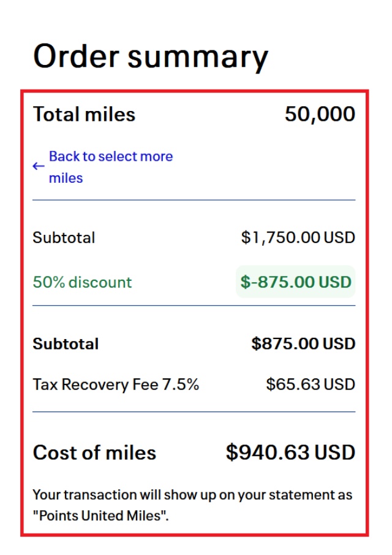Image resolution: width=392 pixels, height=555 pixels.
Task: Select the bold Subtotal label below the discount
Action: pos(66,343)
